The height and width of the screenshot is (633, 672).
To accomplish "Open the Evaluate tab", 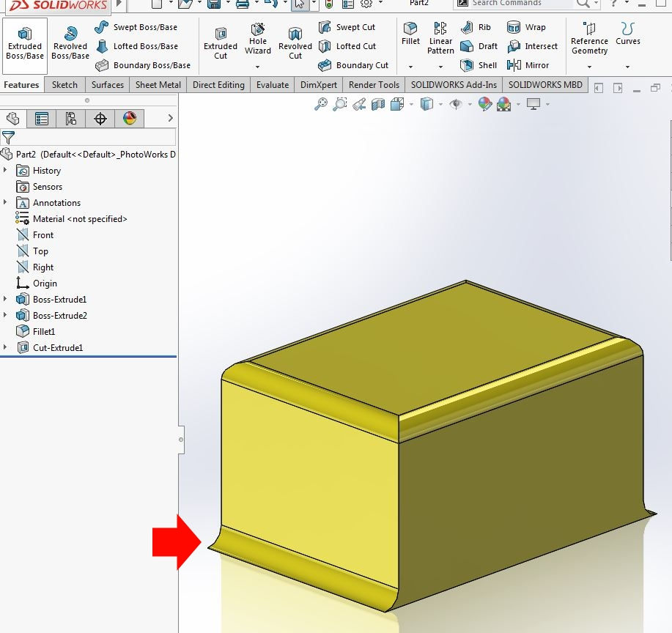I will click(273, 85).
